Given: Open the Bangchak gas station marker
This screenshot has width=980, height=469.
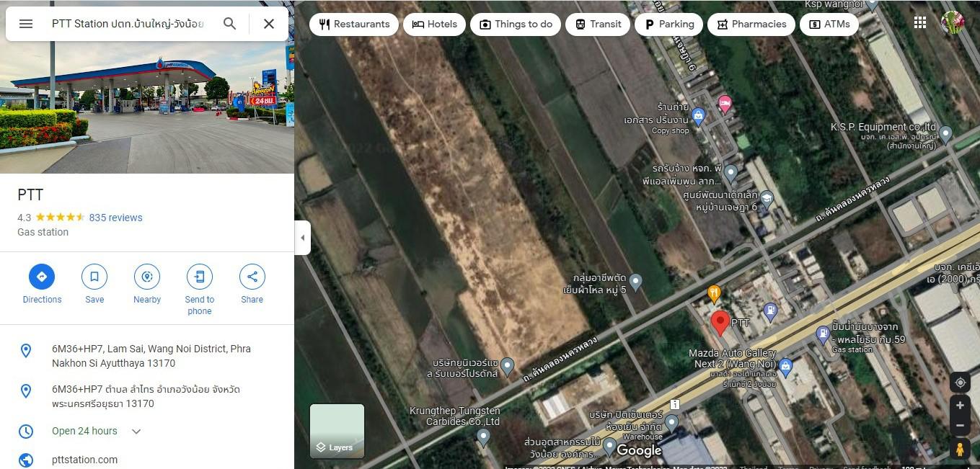Looking at the screenshot, I should click(x=823, y=335).
